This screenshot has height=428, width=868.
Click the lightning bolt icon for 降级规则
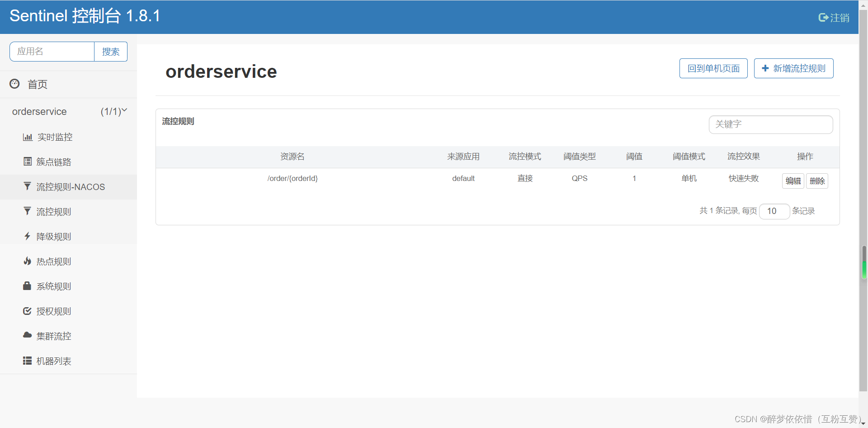(28, 236)
